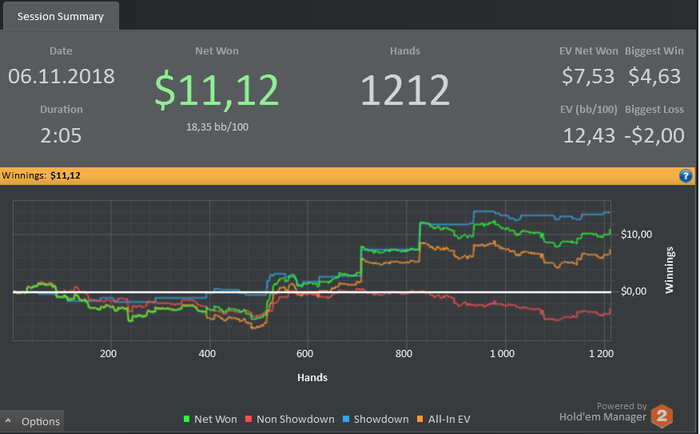
Task: Click the Biggest Loss header label
Action: click(654, 109)
